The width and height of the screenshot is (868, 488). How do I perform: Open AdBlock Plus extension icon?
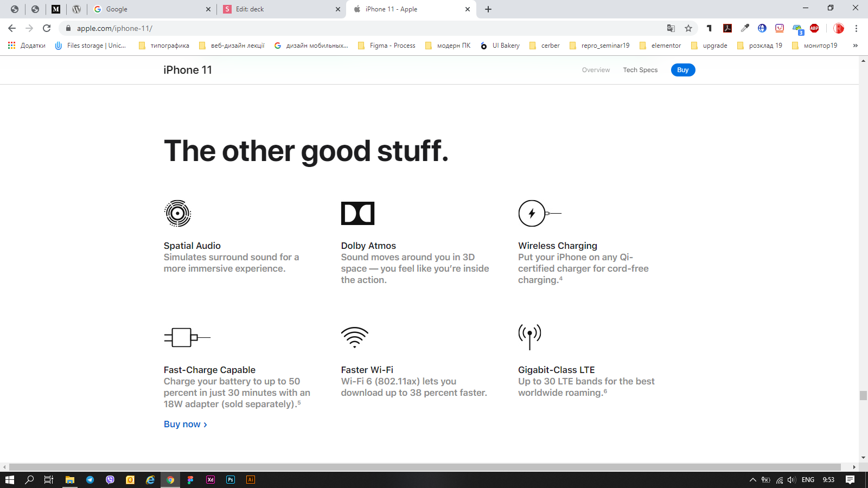(x=814, y=28)
